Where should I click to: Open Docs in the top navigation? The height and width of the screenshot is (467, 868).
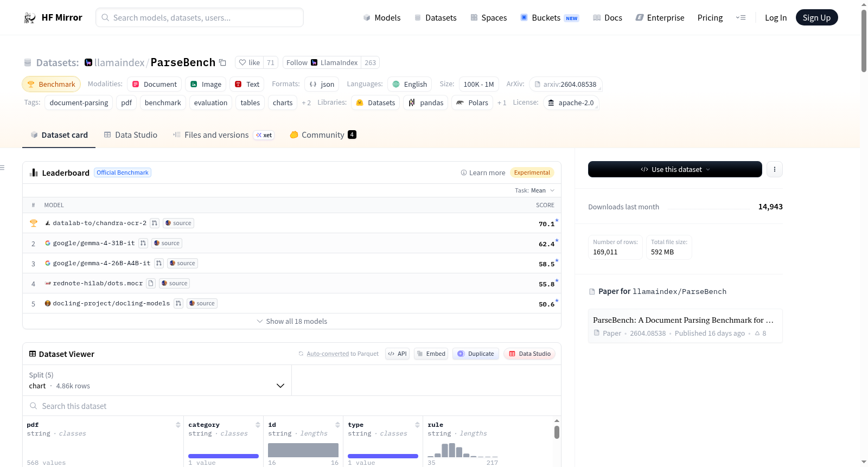coord(608,17)
